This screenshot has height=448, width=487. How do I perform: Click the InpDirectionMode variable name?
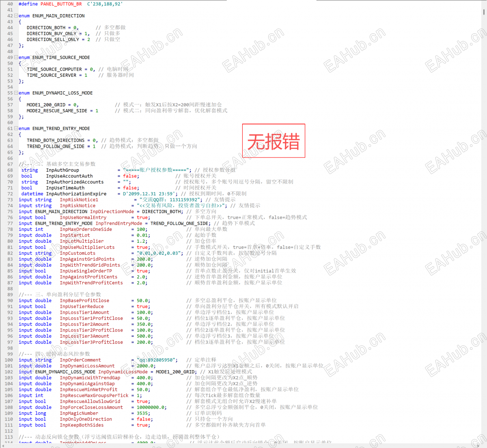click(x=112, y=211)
